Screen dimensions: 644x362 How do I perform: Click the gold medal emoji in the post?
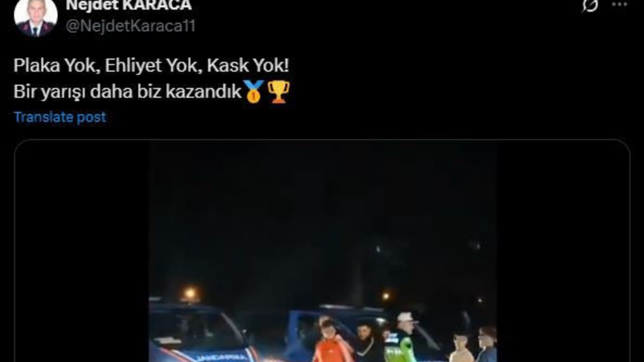pyautogui.click(x=254, y=92)
